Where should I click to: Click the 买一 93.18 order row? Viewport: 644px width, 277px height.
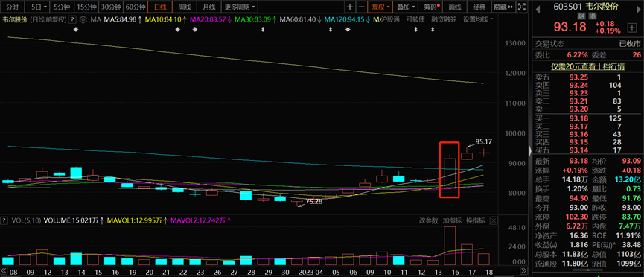tap(587, 118)
